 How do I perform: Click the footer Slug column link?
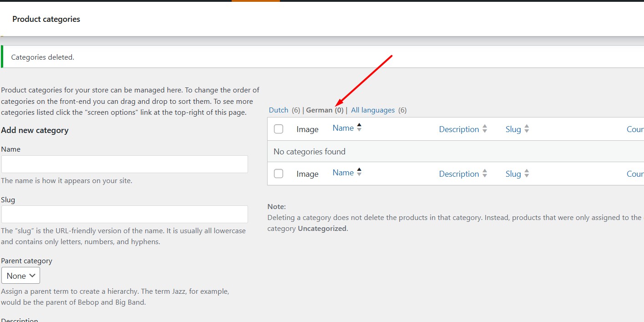coord(513,174)
